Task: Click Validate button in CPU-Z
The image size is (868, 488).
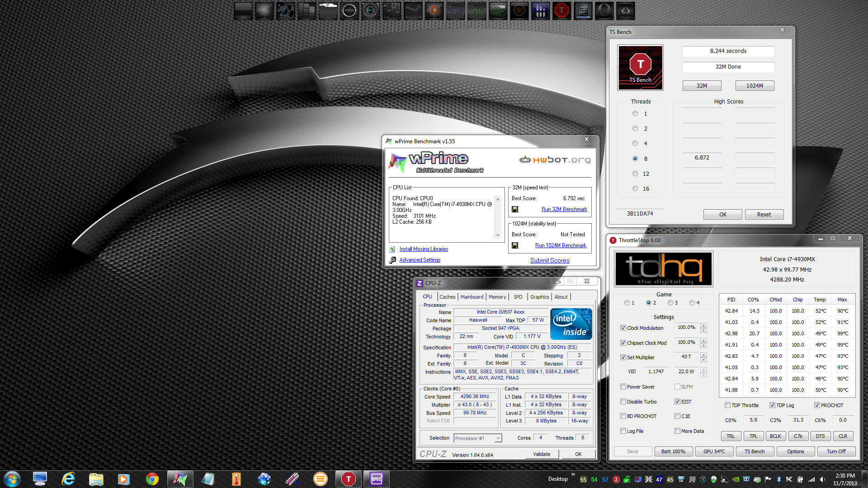Action: point(542,454)
